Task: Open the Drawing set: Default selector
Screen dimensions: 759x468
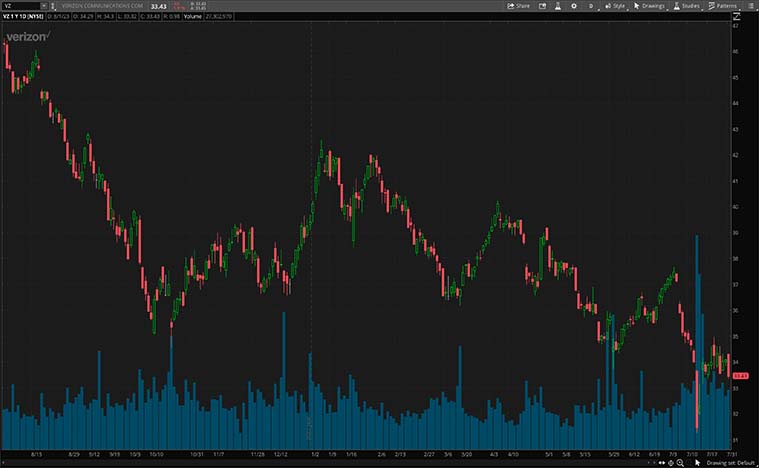Action: pos(730,463)
